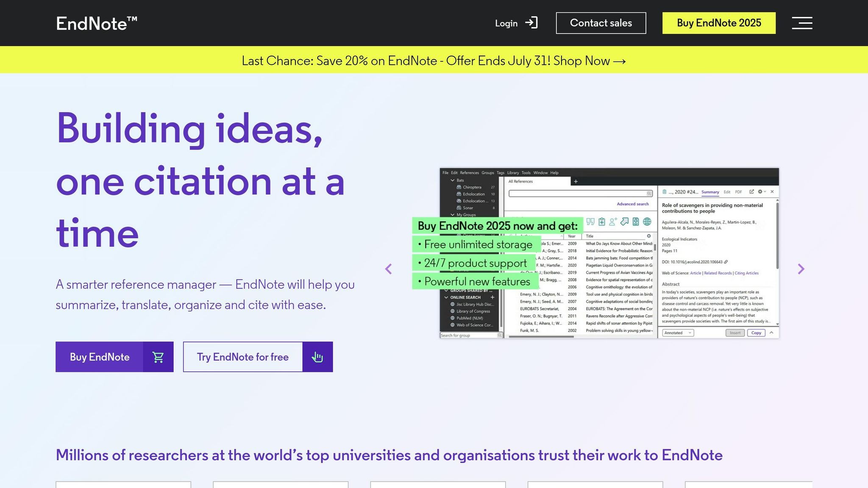Click the find full text download icon

(636, 222)
